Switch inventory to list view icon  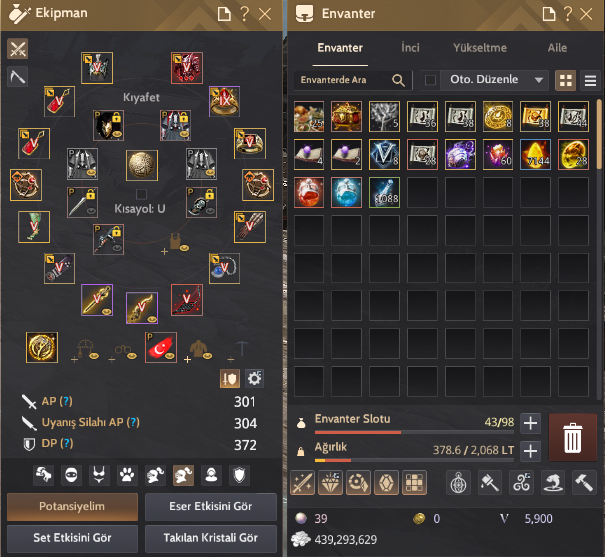pos(590,81)
